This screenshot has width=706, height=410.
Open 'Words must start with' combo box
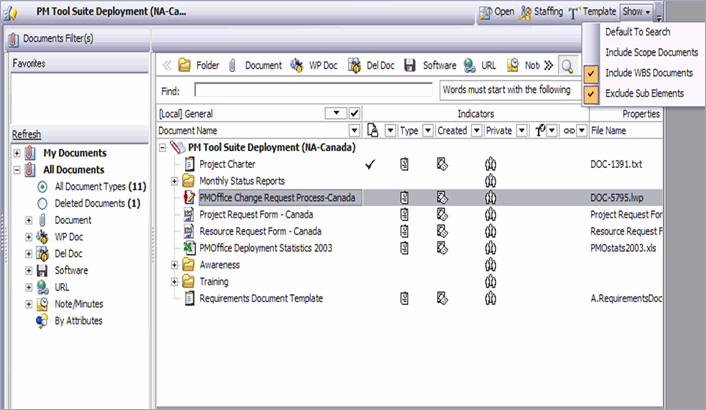[x=510, y=90]
